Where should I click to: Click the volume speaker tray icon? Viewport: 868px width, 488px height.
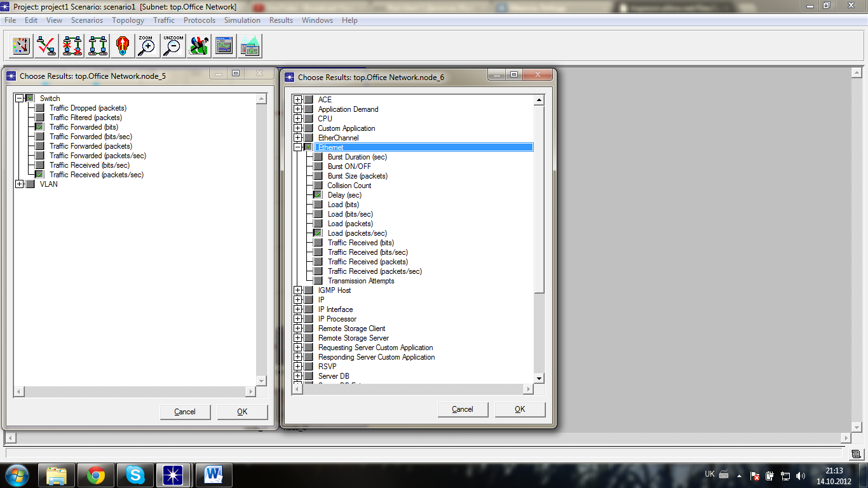[x=800, y=475]
